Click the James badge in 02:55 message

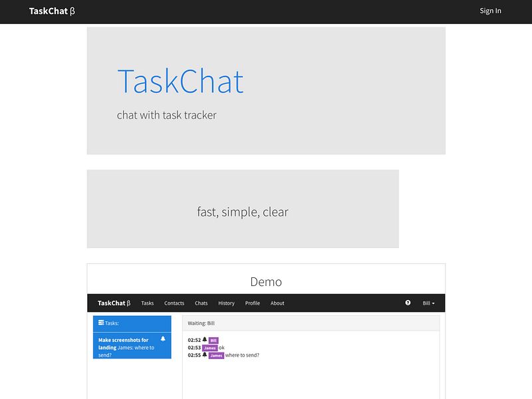point(216,355)
